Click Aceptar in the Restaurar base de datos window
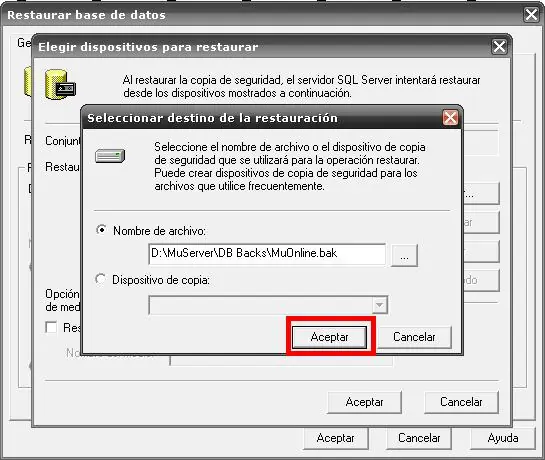 point(335,438)
